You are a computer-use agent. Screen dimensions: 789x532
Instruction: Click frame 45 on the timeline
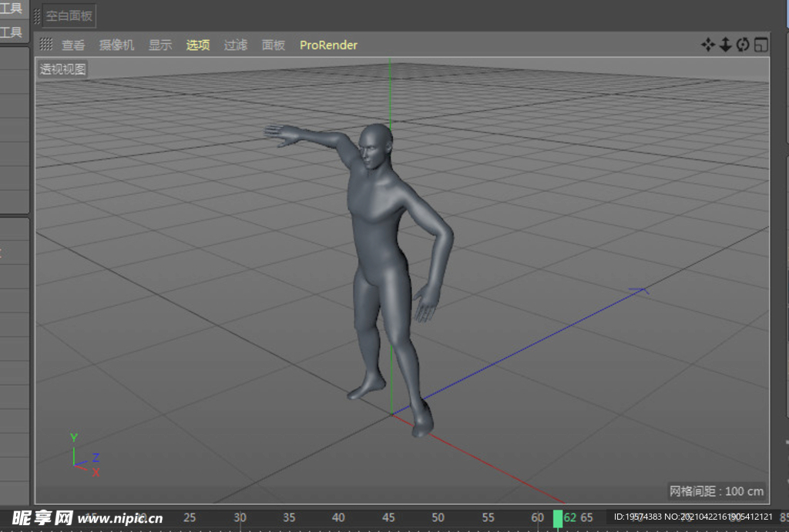(x=388, y=517)
